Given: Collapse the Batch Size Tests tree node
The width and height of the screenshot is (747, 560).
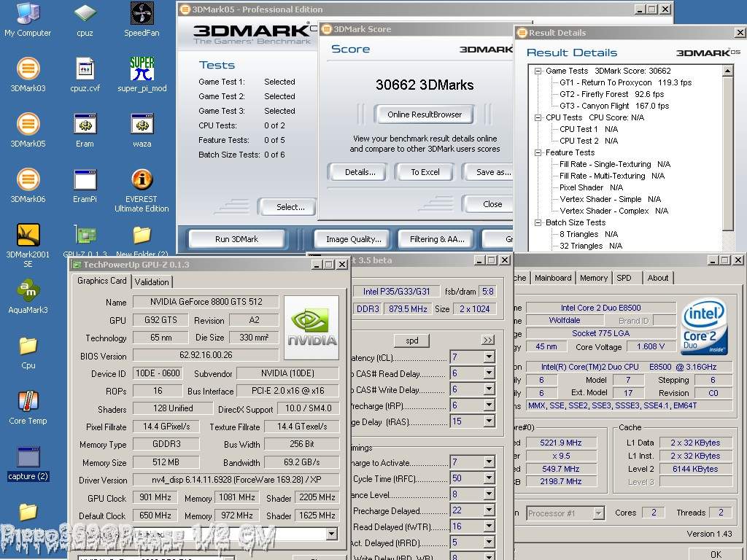Looking at the screenshot, I should pyautogui.click(x=538, y=223).
